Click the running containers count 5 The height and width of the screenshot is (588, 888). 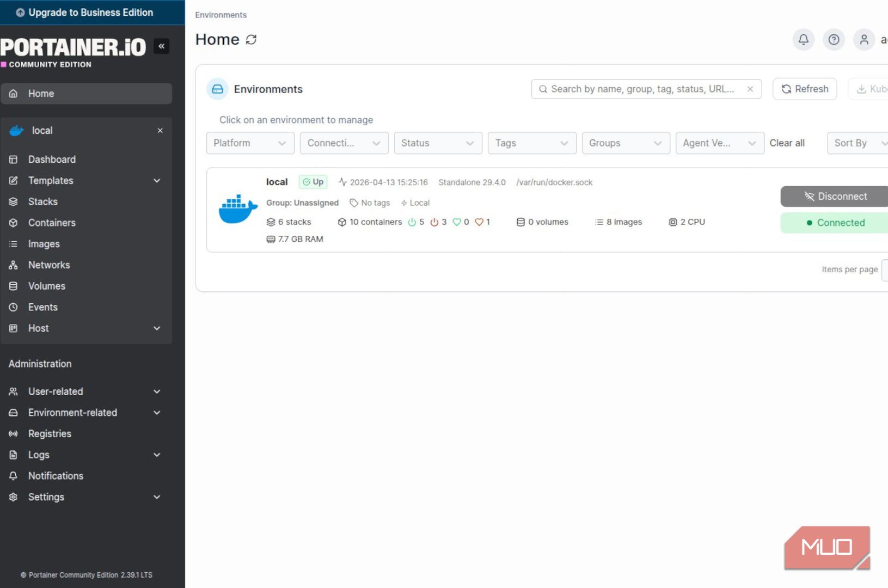click(416, 222)
